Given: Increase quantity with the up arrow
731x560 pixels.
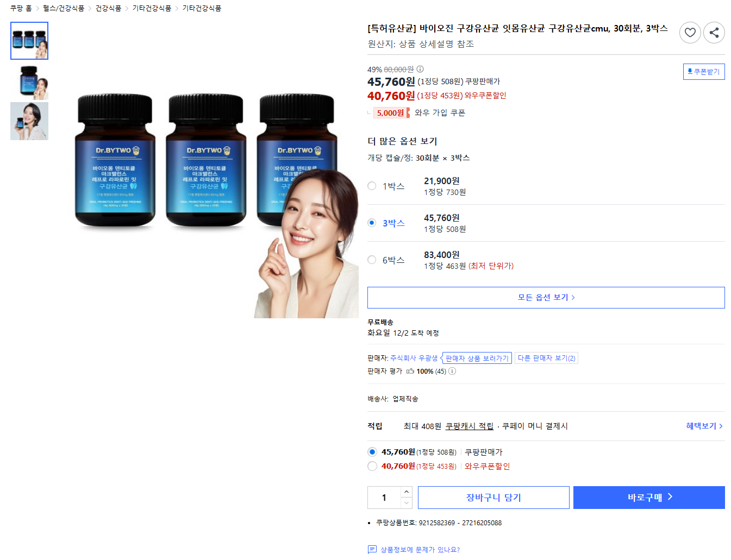Looking at the screenshot, I should click(x=407, y=492).
